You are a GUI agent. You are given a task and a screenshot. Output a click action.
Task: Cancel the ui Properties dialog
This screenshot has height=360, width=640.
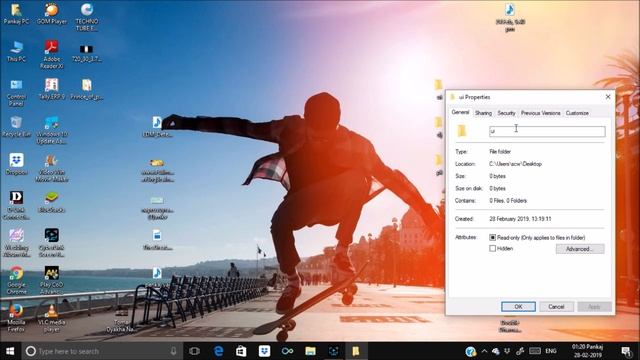pos(556,307)
